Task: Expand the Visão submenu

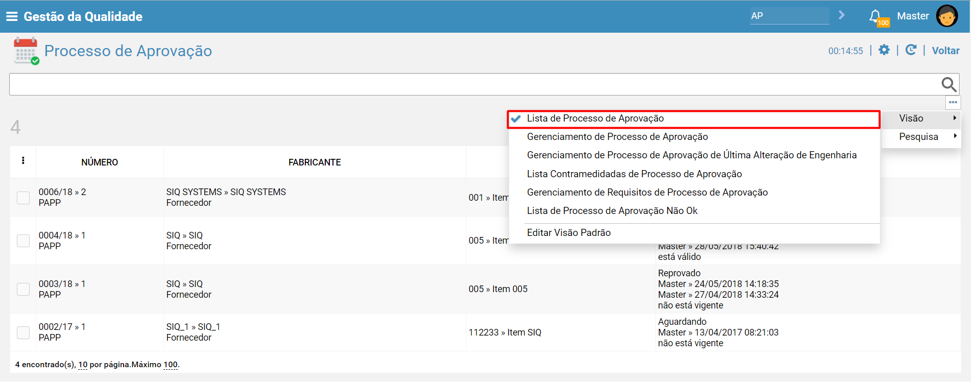Action: coord(921,118)
